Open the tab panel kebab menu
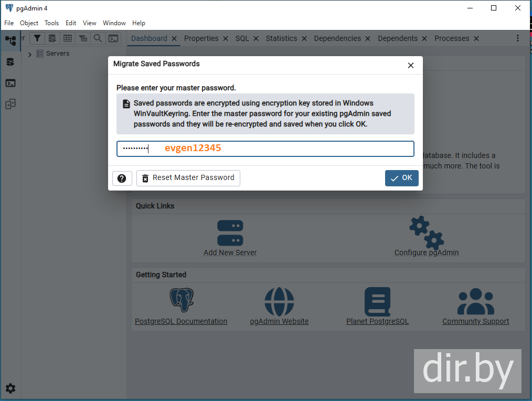 coord(517,38)
